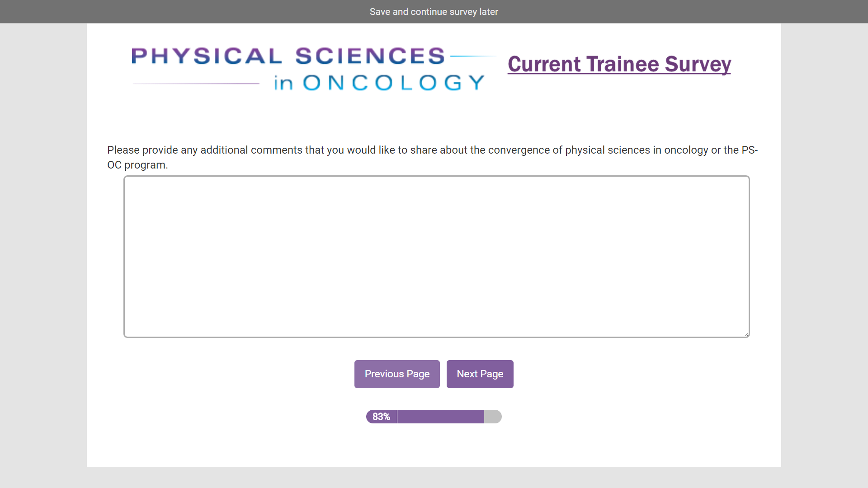The width and height of the screenshot is (868, 488).
Task: Click the divider line above navigation buttons
Action: [x=434, y=349]
